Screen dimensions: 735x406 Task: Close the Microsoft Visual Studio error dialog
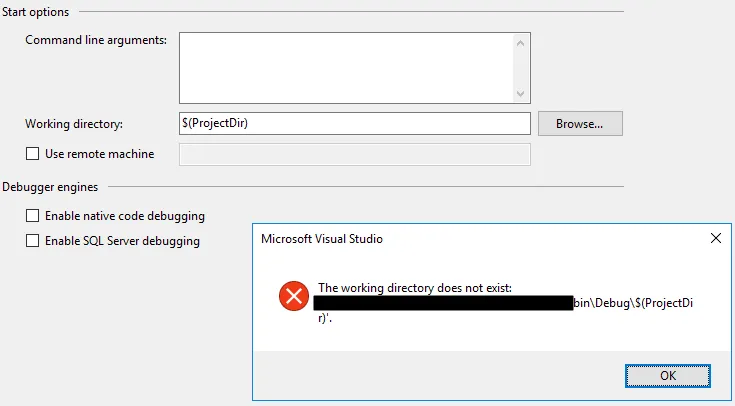(x=716, y=238)
